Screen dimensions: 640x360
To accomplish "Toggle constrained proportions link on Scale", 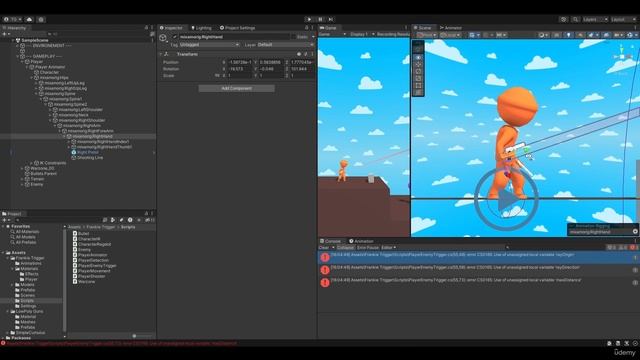I will tap(217, 76).
